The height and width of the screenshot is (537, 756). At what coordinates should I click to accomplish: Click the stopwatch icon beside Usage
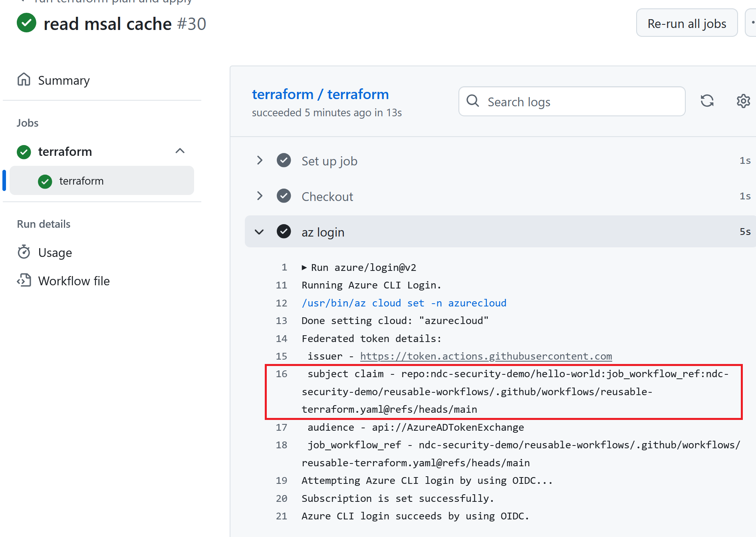tap(24, 252)
